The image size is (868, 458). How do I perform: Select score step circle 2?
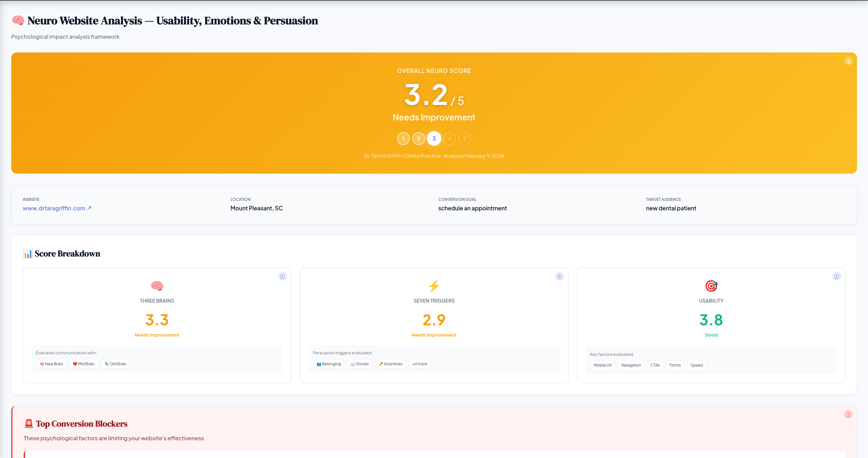tap(418, 138)
